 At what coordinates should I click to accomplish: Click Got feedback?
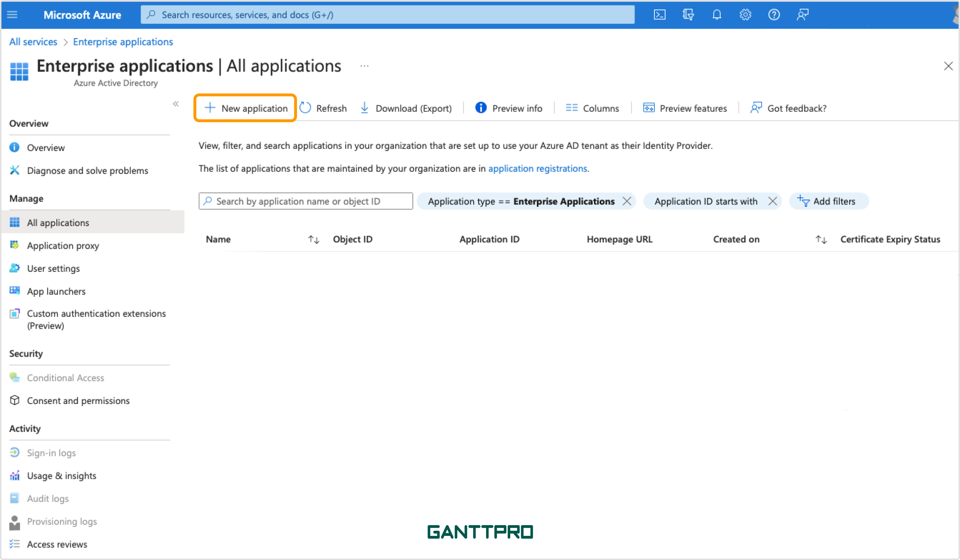click(788, 108)
